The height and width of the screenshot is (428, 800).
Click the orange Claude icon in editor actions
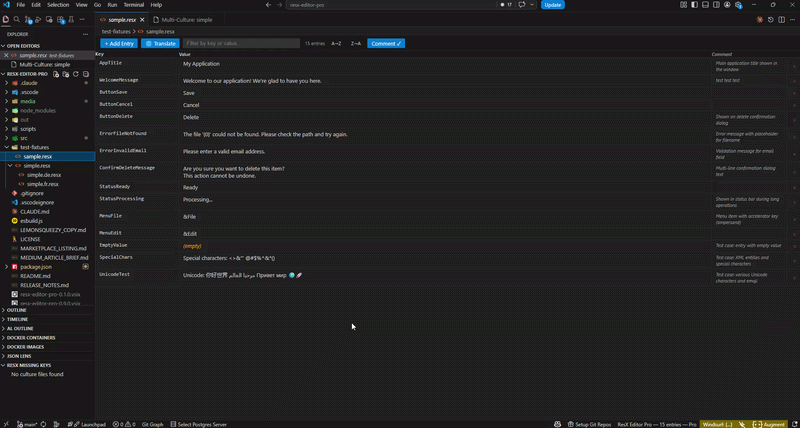(760, 19)
